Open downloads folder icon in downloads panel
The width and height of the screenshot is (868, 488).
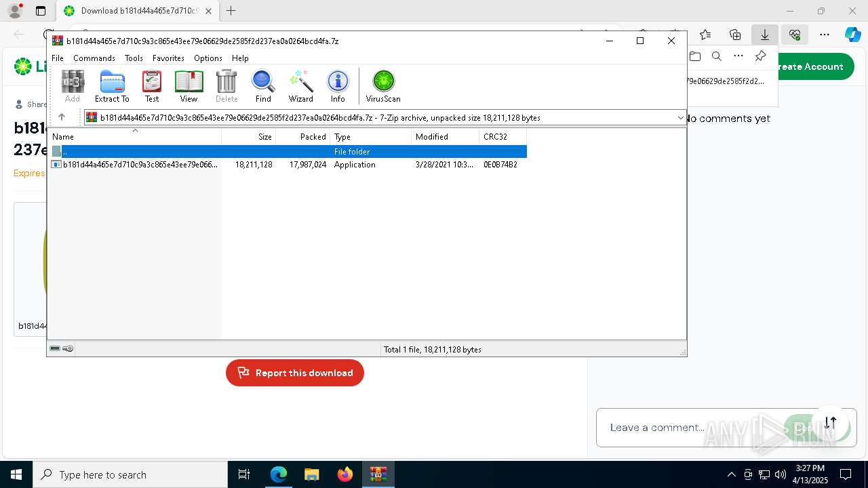pyautogui.click(x=695, y=56)
